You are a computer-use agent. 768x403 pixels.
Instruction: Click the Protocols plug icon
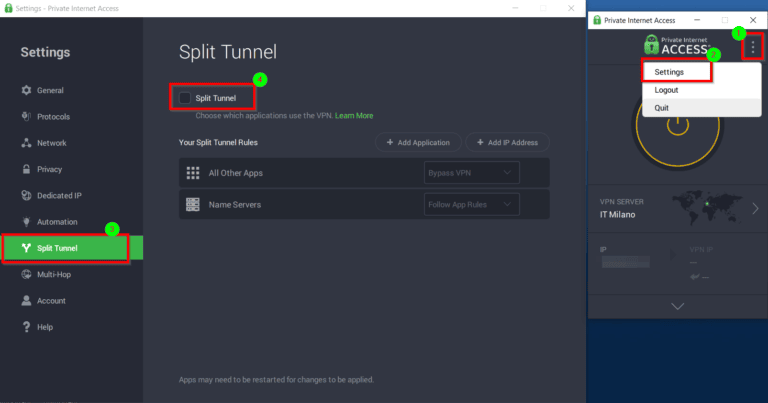(x=26, y=117)
